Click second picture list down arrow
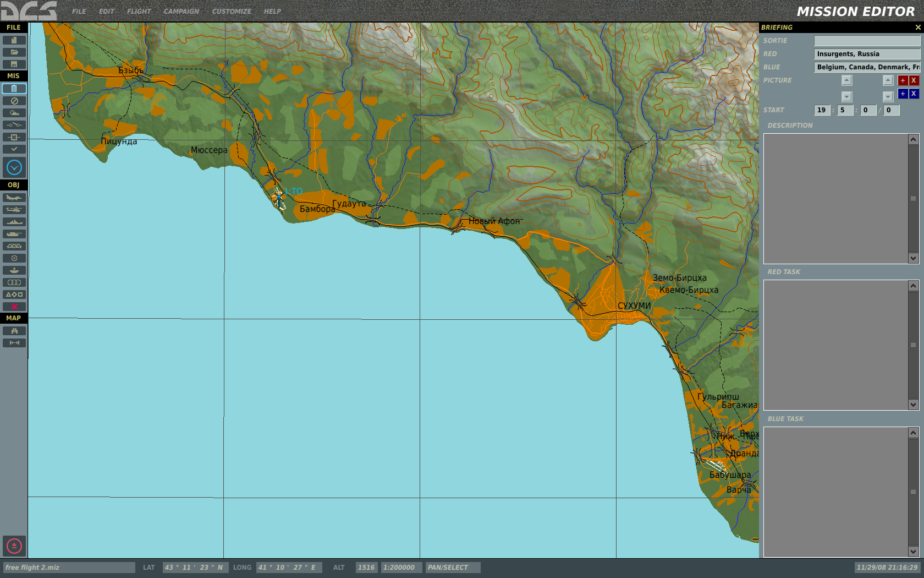Viewport: 924px width, 578px height. [x=888, y=97]
